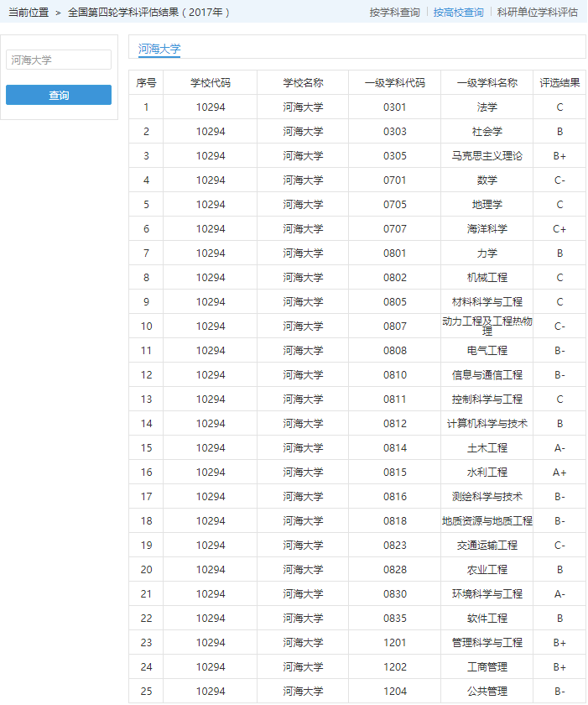Viewport: 588px width, 705px height.
Task: Select the 农业工程 subject cell
Action: 487,569
